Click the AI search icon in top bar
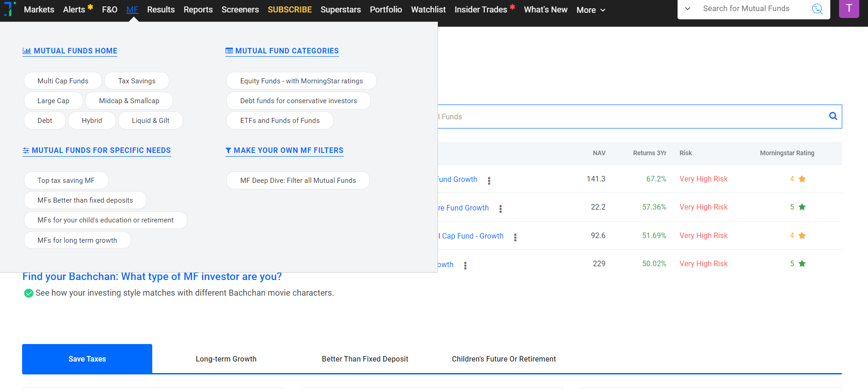The image size is (868, 391). 817,9
